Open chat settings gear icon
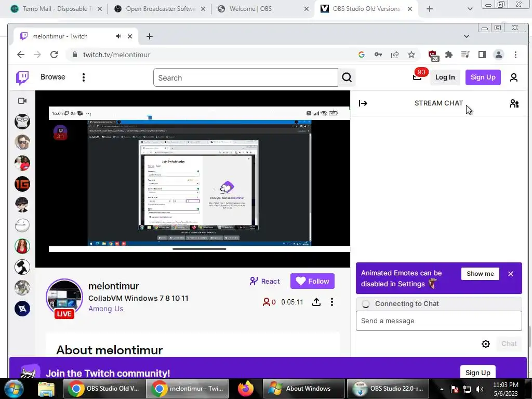The width and height of the screenshot is (532, 399). [x=486, y=344]
